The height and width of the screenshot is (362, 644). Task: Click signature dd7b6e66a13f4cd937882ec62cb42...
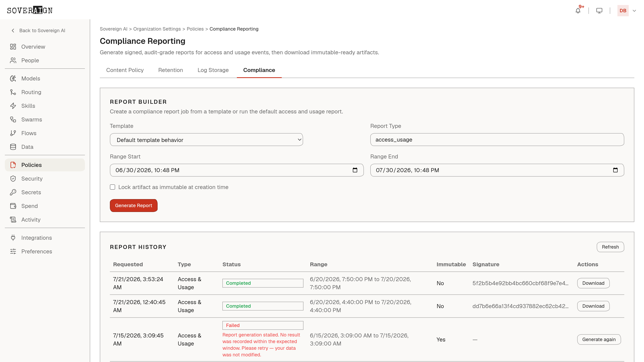[520, 306]
